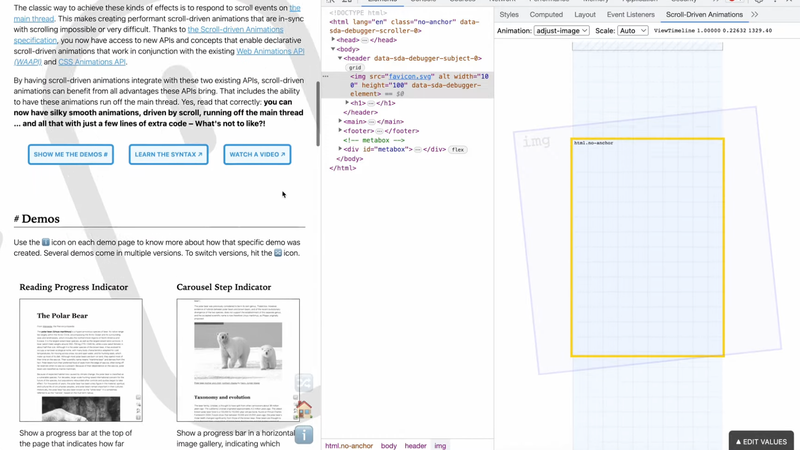Click the Carousel Step Indicator title

pyautogui.click(x=223, y=287)
